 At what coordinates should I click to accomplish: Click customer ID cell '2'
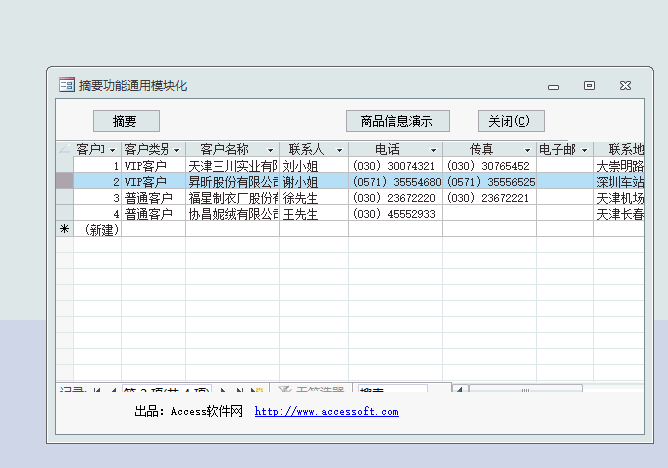[x=98, y=182]
